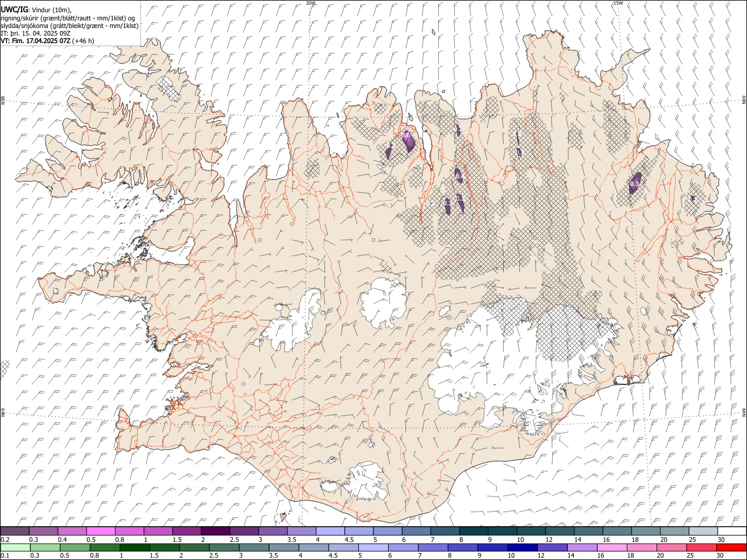This screenshot has width=747, height=560.
Task: Click the largest purple precipitation patch in the east
Action: point(635,183)
